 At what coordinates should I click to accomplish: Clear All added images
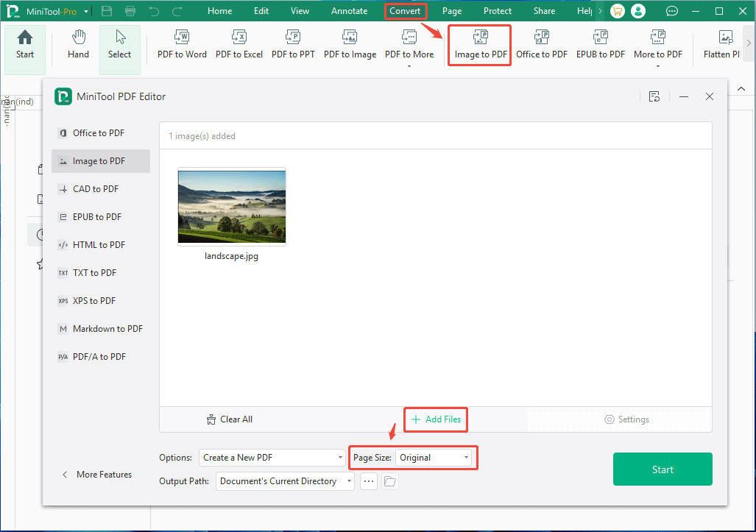tap(230, 419)
